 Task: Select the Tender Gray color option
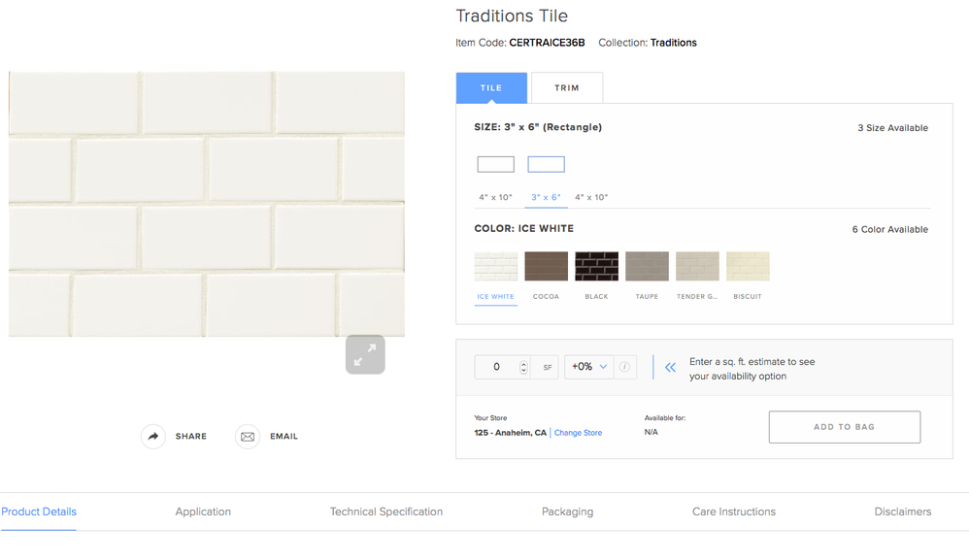[x=697, y=267]
